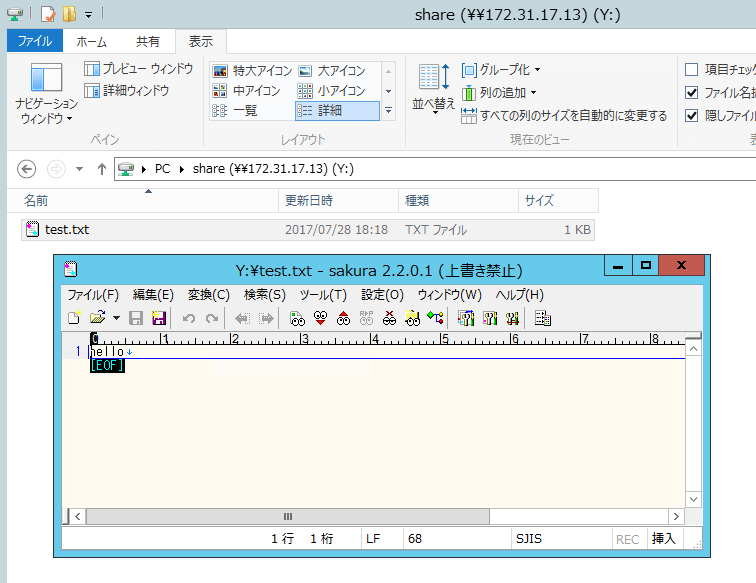The height and width of the screenshot is (583, 756).
Task: Run outline analysis tree icon
Action: [435, 318]
